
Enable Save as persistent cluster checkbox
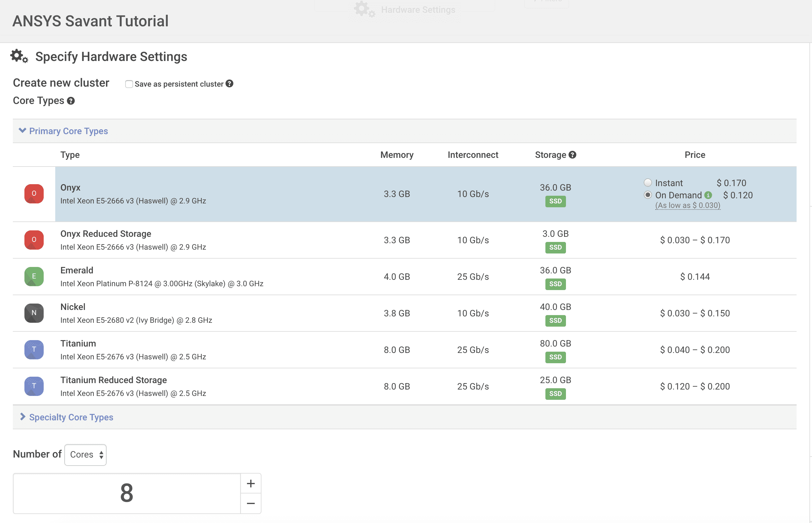click(129, 84)
